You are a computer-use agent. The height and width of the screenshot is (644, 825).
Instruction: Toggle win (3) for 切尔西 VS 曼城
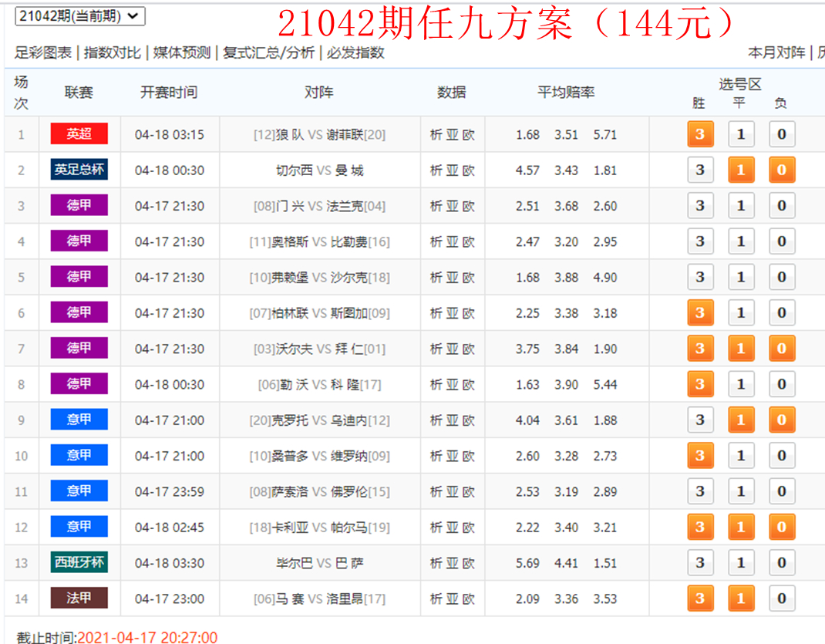(x=700, y=170)
